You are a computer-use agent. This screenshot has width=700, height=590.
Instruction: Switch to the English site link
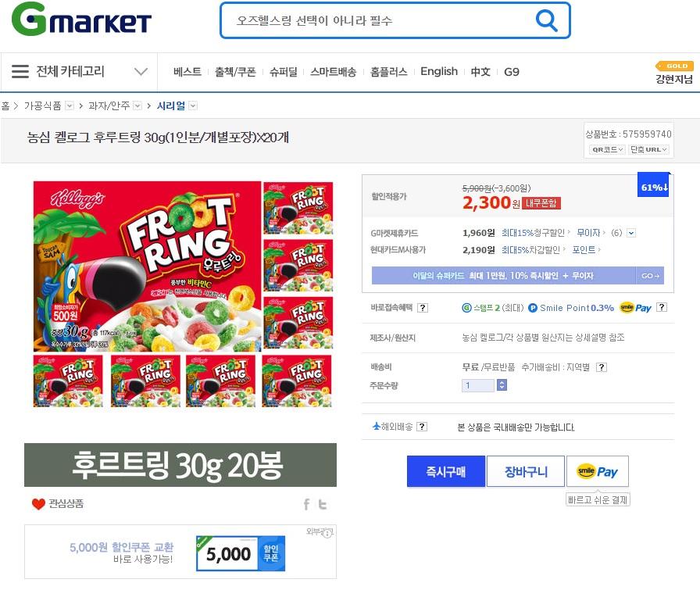[439, 71]
